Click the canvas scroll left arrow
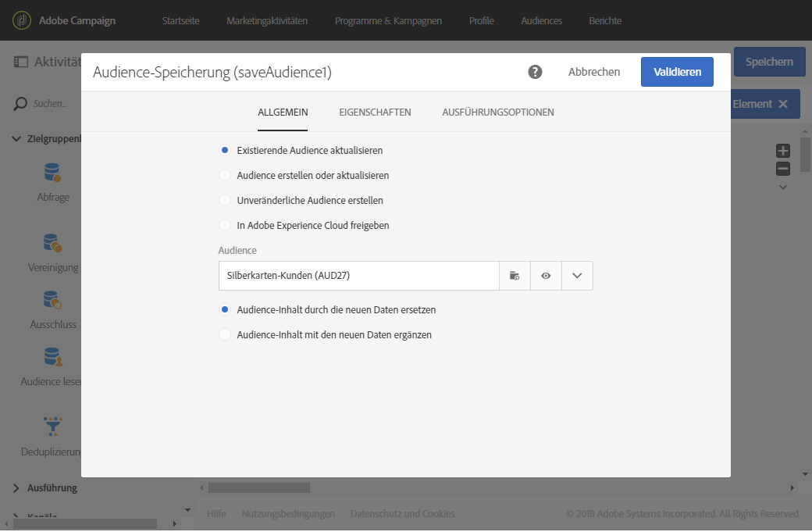Screen dimensions: 812x532 pos(202,488)
